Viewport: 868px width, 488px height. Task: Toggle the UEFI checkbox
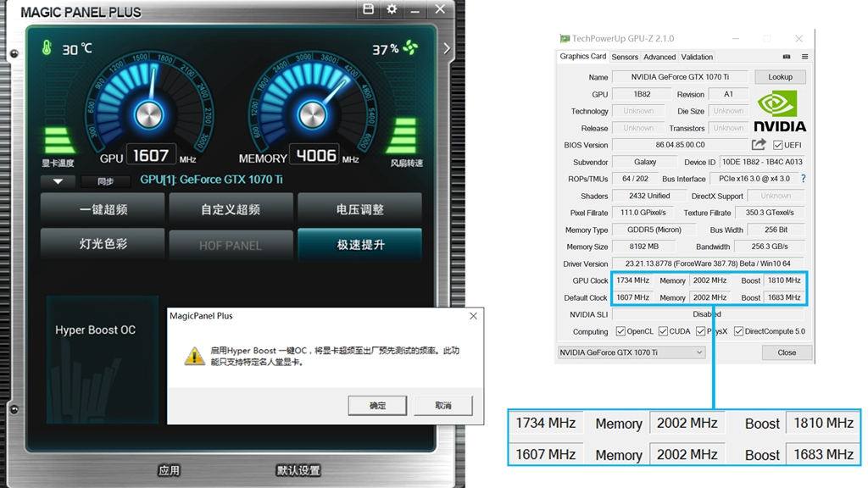tap(778, 145)
